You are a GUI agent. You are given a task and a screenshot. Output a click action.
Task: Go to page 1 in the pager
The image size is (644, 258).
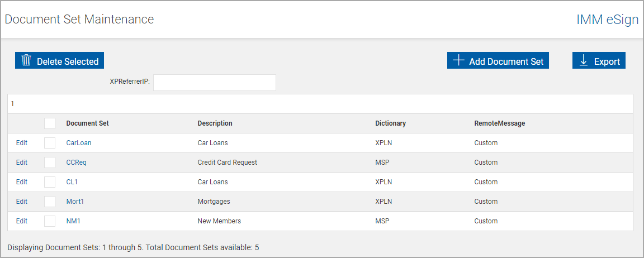pyautogui.click(x=12, y=104)
